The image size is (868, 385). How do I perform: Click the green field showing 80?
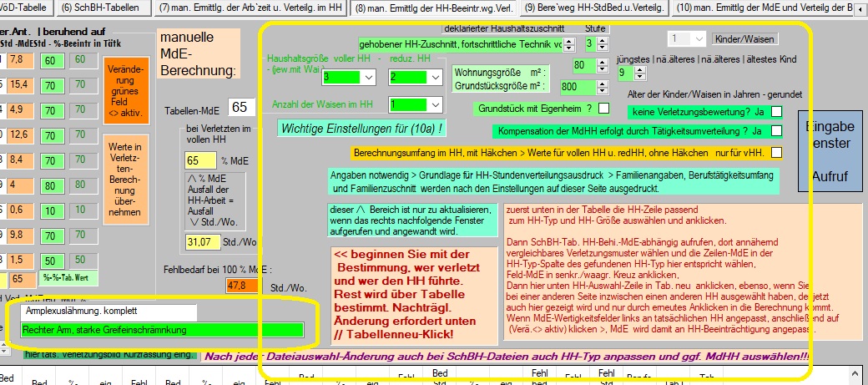point(52,185)
